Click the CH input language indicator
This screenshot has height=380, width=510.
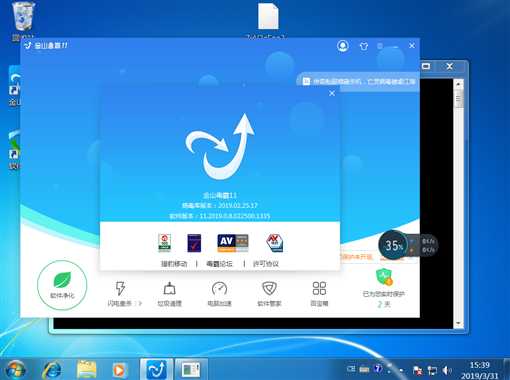351,369
